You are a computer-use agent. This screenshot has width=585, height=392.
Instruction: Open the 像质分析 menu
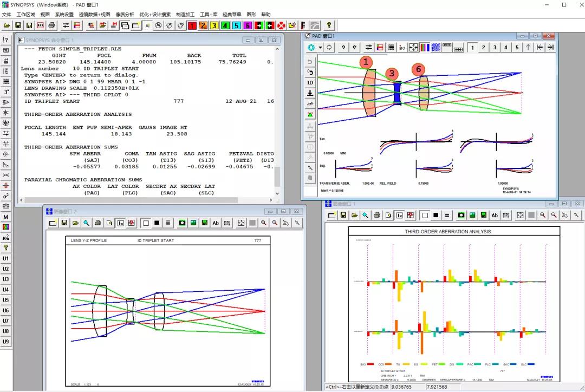pyautogui.click(x=125, y=14)
